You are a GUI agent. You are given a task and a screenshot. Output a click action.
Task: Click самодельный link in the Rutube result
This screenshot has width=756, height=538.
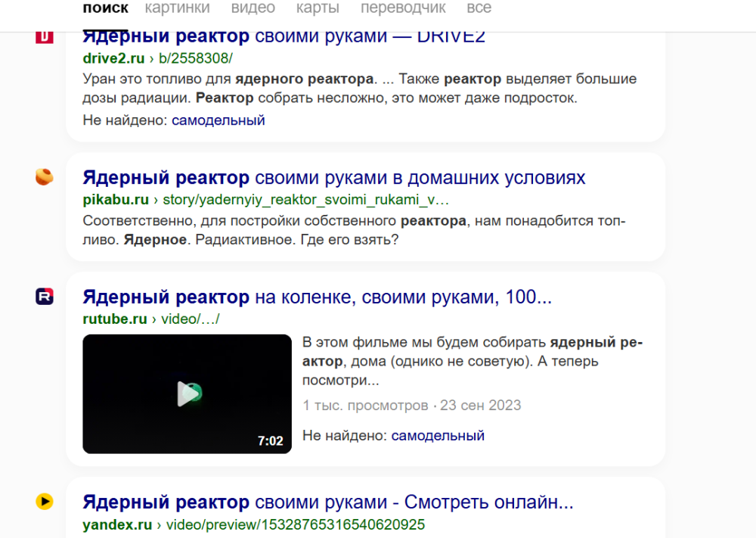437,436
